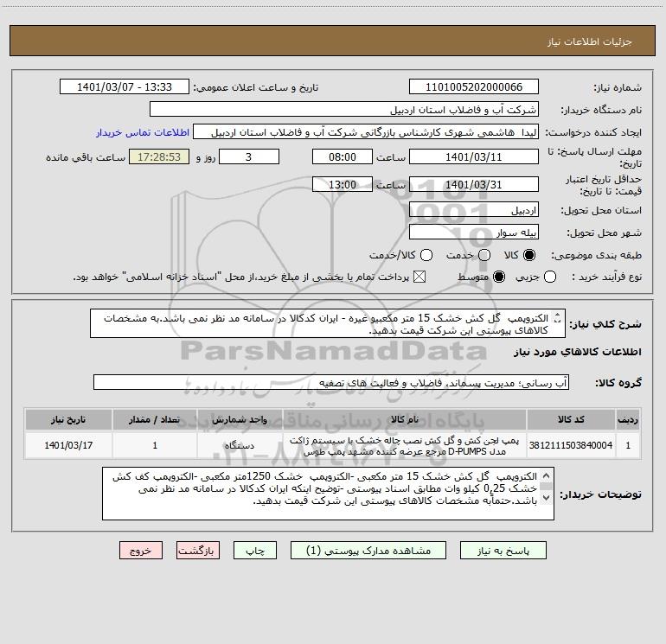Click the remaining time 17:28:53 field
The height and width of the screenshot is (644, 666).
coord(159,156)
